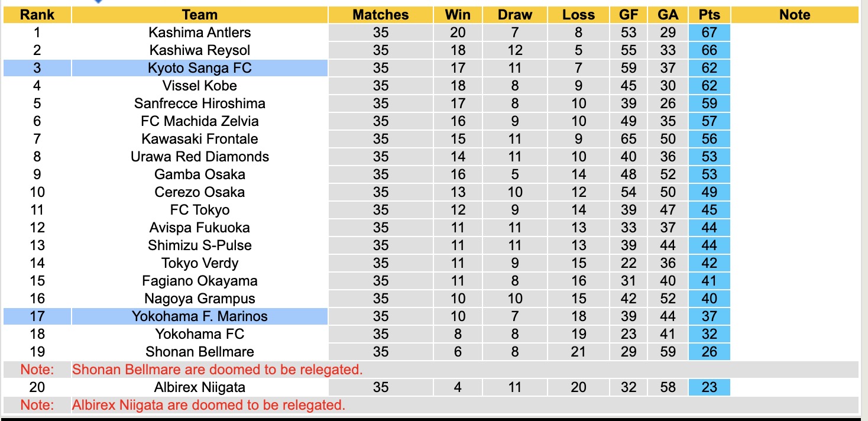The height and width of the screenshot is (421, 868).
Task: Open the Kashima Antlers team link
Action: click(200, 33)
